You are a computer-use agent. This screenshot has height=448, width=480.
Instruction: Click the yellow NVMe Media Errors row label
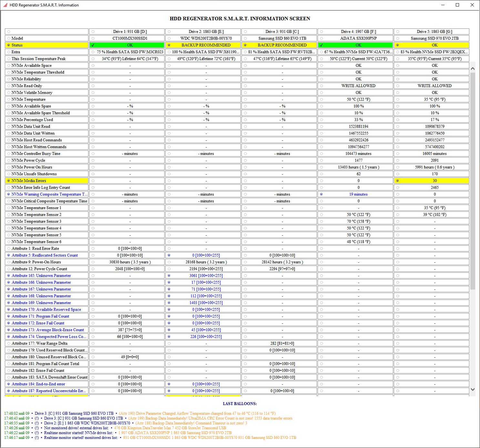point(47,181)
